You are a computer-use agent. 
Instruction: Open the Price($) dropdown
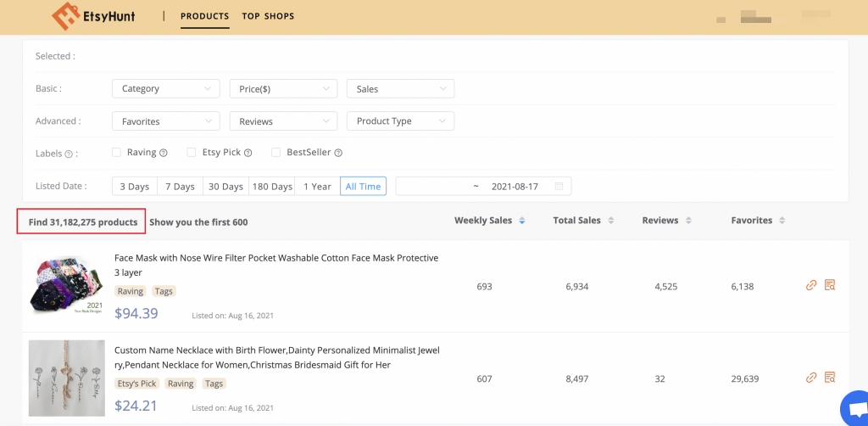[x=283, y=89]
